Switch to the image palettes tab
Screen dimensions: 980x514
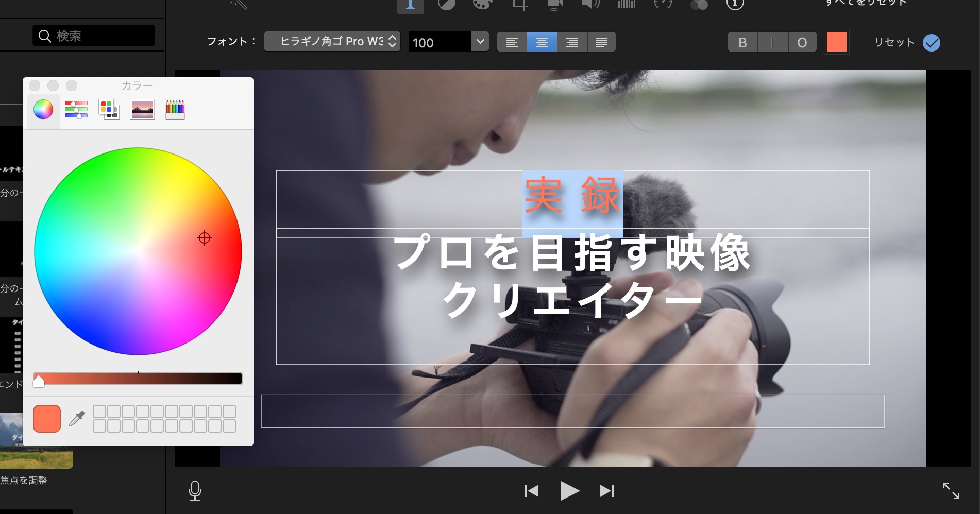point(142,109)
